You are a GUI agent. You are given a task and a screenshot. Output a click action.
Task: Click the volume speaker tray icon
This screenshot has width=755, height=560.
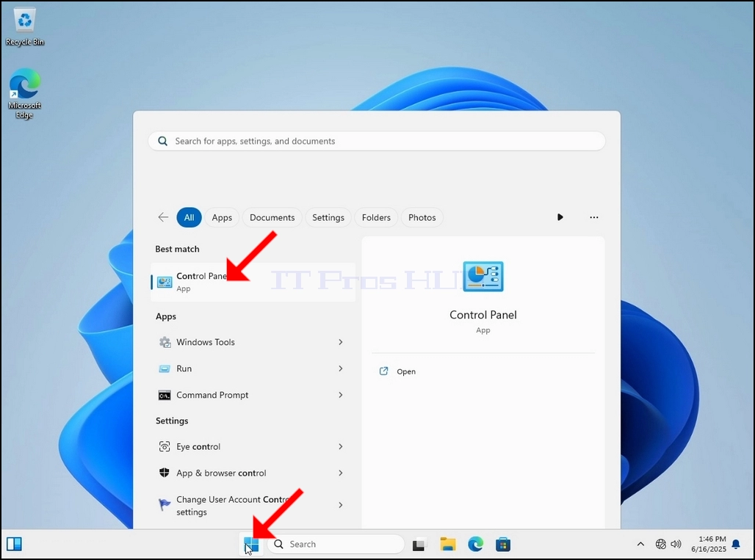tap(676, 544)
